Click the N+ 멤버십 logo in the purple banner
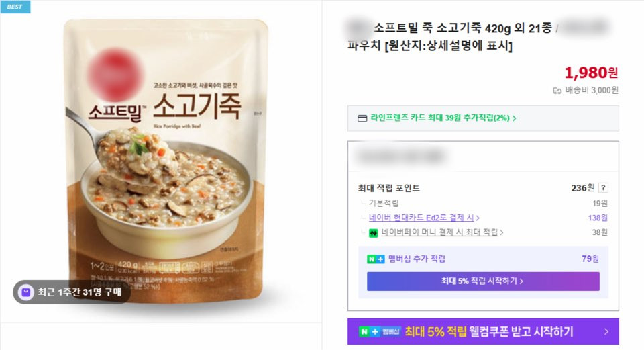The height and width of the screenshot is (350, 644). coord(380,331)
